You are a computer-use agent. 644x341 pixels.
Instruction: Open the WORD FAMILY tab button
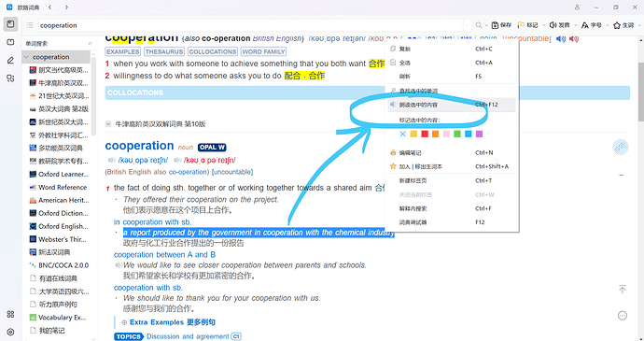[263, 51]
